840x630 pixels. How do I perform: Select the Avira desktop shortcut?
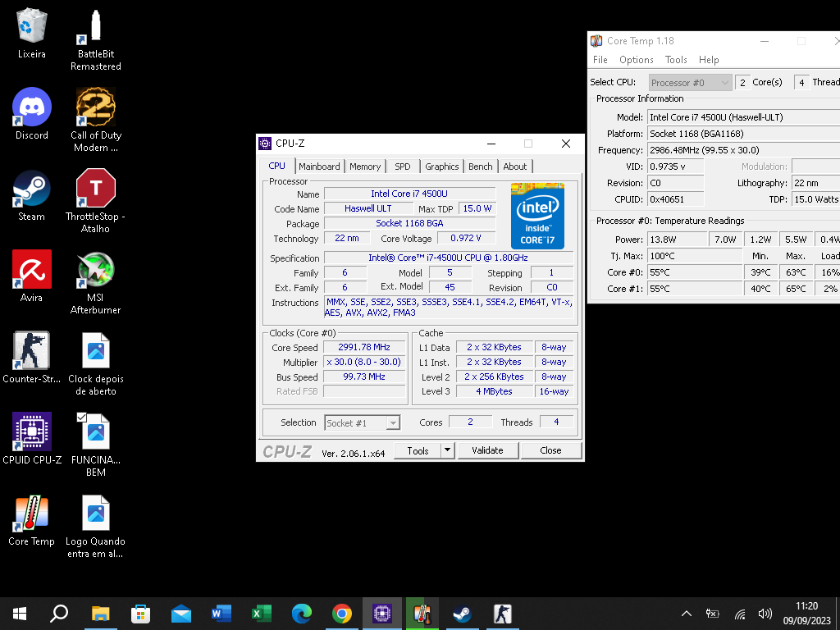pos(32,276)
